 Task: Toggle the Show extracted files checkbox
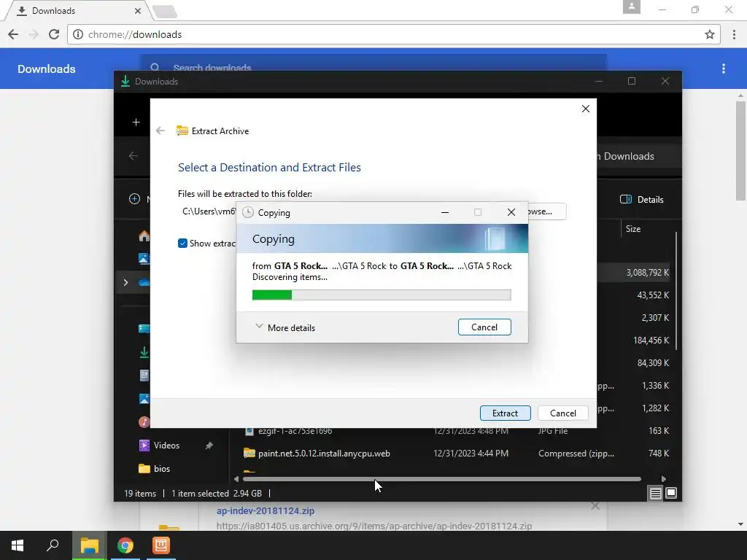182,244
